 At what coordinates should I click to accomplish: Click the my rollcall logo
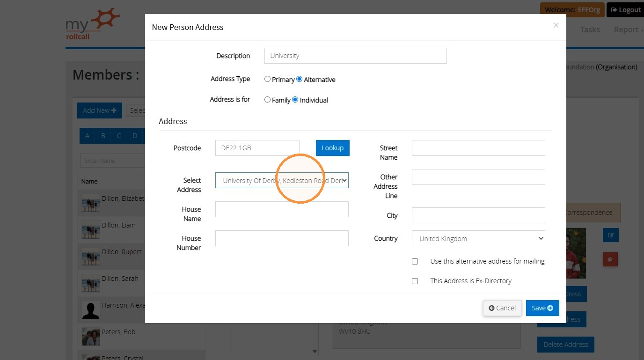point(93,23)
